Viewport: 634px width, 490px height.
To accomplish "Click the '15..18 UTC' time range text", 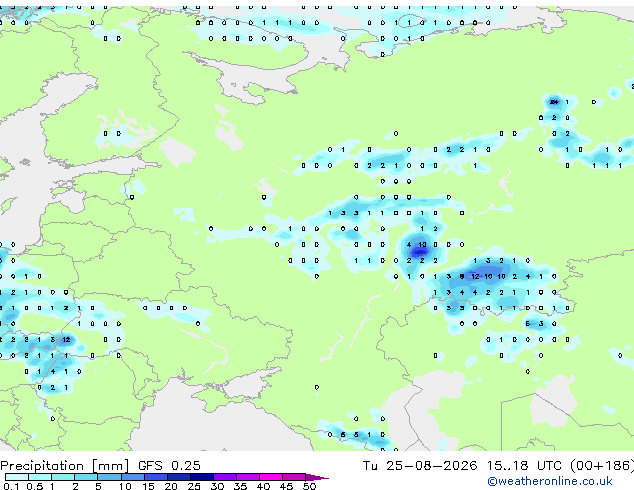I will point(524,465).
